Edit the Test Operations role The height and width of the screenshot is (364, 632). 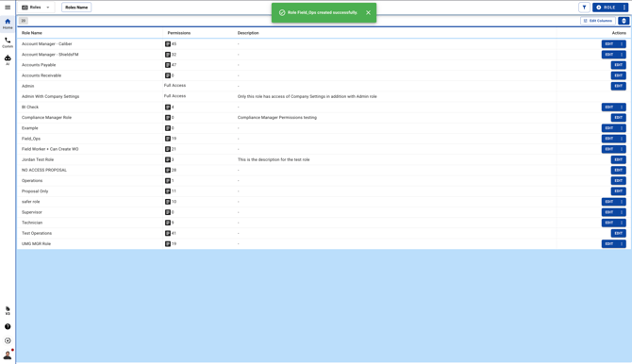(x=618, y=233)
